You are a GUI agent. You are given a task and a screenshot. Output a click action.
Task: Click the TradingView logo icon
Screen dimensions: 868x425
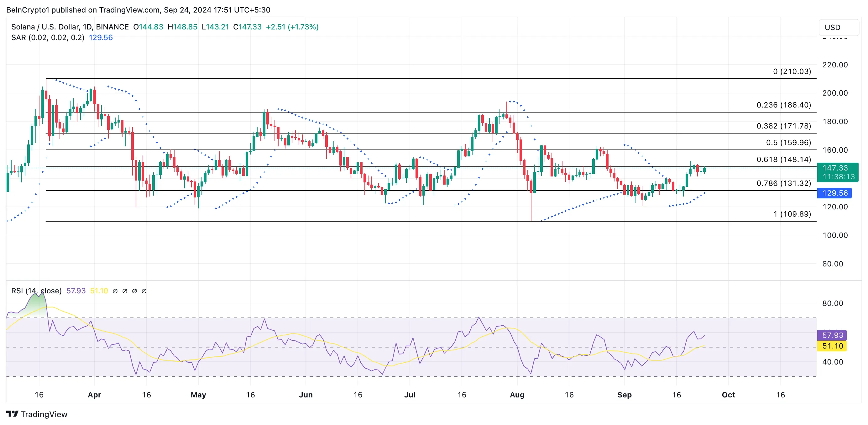(x=13, y=413)
